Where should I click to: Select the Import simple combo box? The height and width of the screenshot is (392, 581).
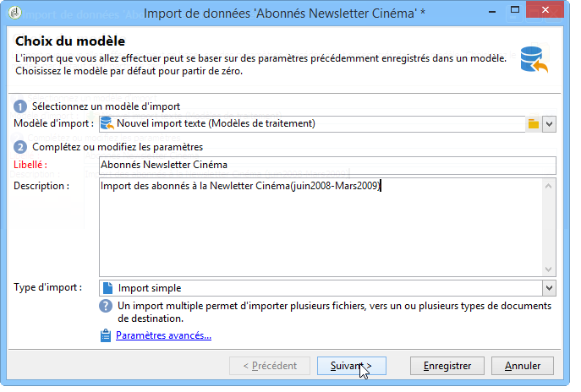pos(321,288)
